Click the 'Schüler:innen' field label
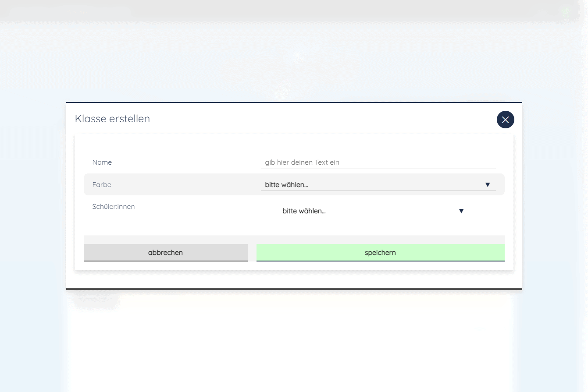The width and height of the screenshot is (588, 392). point(113,206)
